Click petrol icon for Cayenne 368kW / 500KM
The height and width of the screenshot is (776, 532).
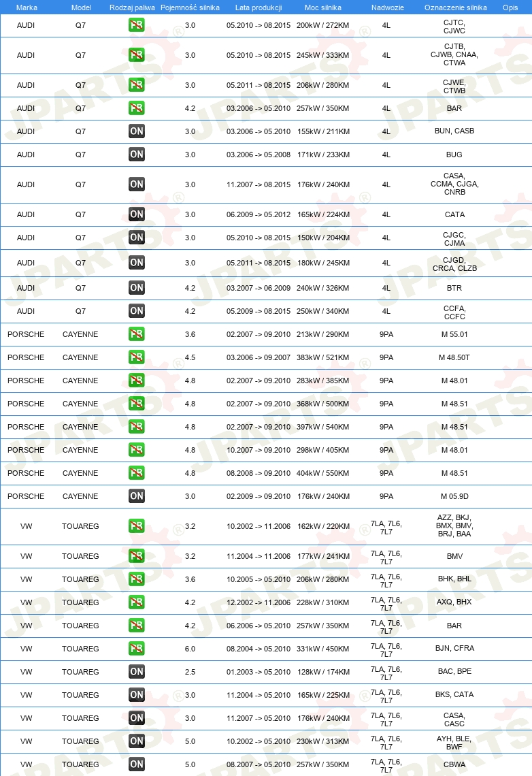click(x=137, y=404)
